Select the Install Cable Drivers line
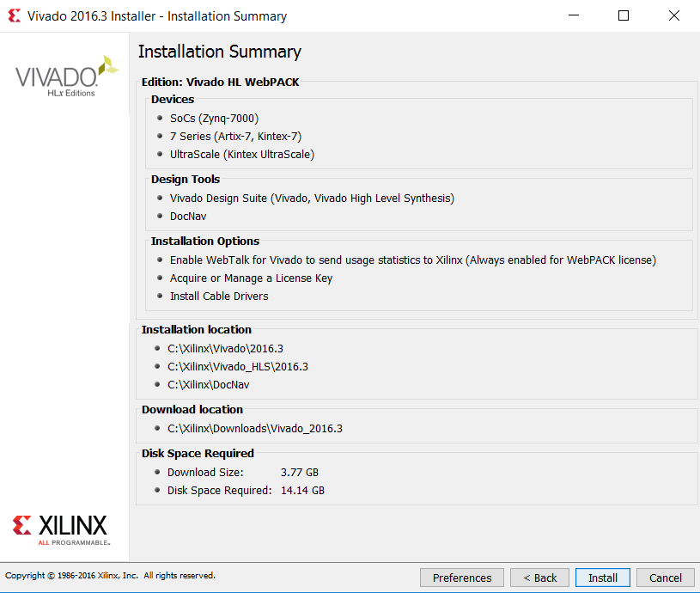The image size is (700, 593). pos(219,296)
